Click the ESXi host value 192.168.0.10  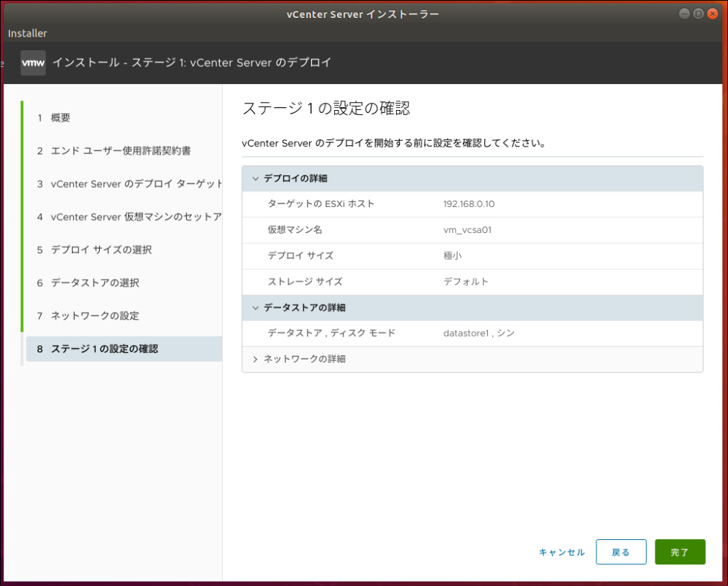[469, 204]
